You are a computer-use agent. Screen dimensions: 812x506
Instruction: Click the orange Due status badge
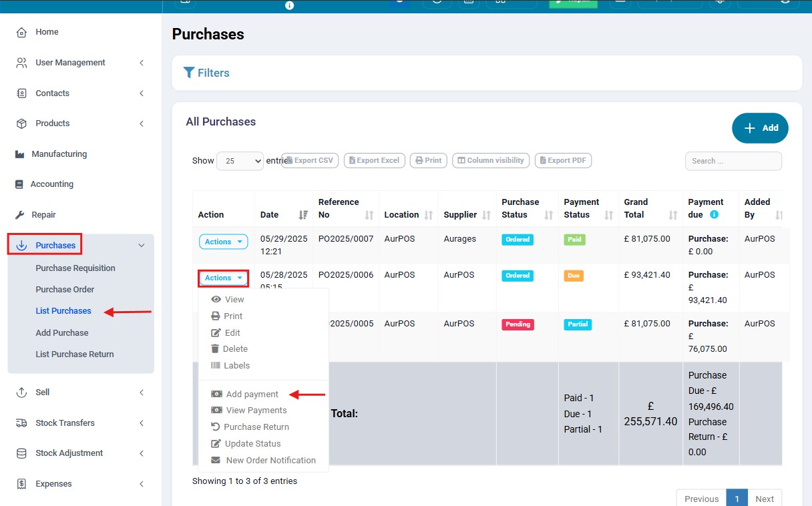574,275
